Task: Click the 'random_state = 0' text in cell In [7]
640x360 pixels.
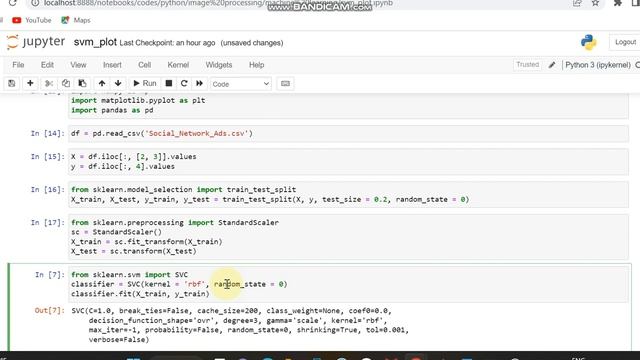Action: (x=250, y=284)
